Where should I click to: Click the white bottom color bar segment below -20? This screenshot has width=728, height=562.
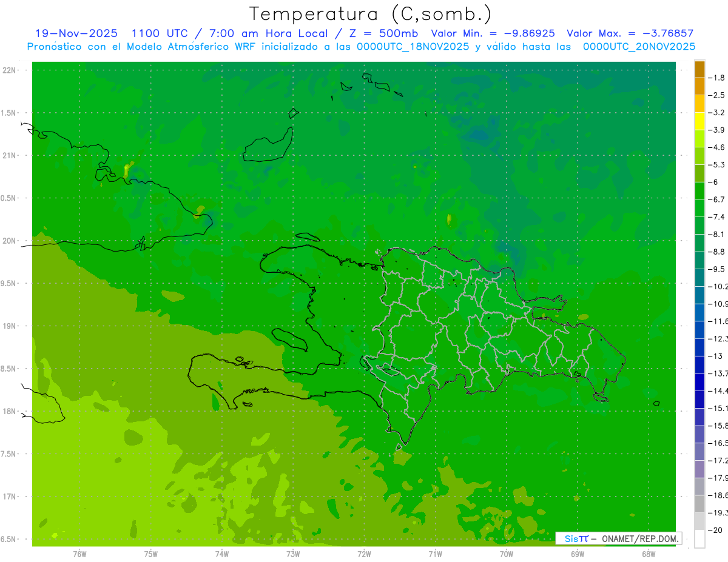(x=699, y=539)
